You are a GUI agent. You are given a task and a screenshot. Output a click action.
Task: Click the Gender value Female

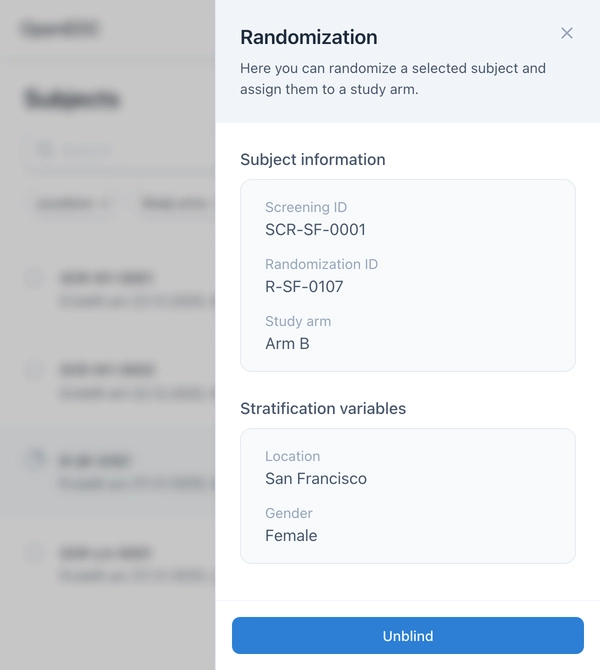[x=291, y=536]
